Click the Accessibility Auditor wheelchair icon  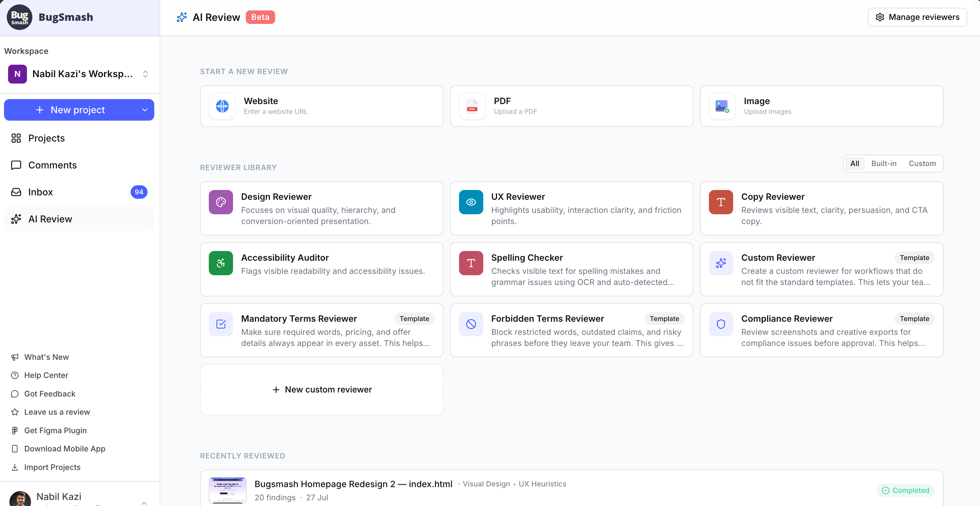click(221, 263)
